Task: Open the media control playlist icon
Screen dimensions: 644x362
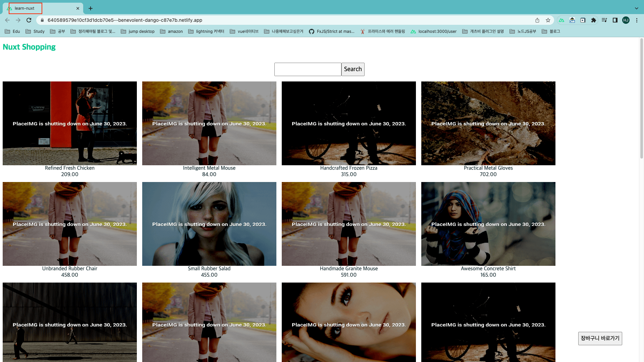Action: (x=604, y=20)
